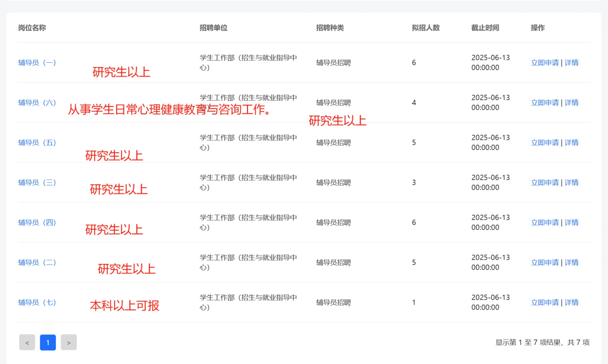608x364 pixels.
Task: Click 立即申请 for 辅导员（一）
Action: tap(545, 63)
